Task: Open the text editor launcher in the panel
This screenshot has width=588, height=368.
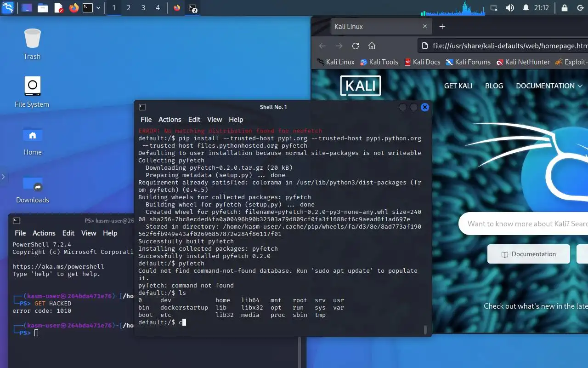Action: coord(58,8)
